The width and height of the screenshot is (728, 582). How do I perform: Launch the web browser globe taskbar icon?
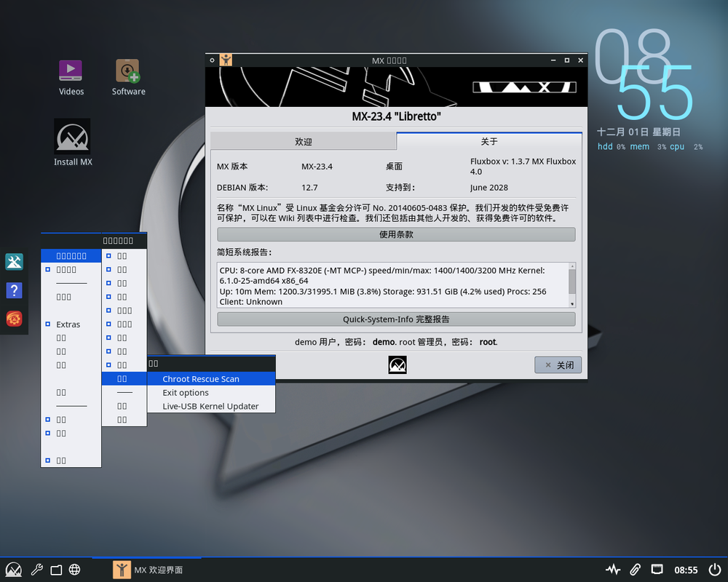(x=75, y=570)
